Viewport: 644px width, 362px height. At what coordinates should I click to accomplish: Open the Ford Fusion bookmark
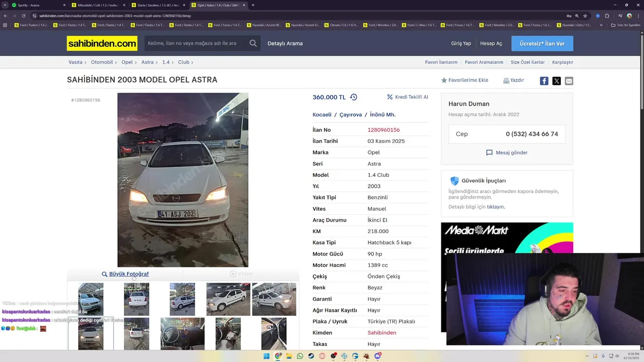(x=32, y=25)
